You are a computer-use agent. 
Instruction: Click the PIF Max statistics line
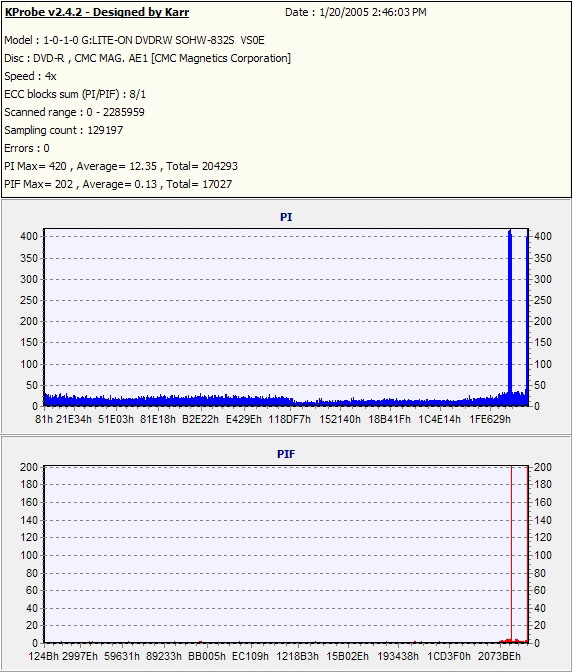click(x=118, y=184)
